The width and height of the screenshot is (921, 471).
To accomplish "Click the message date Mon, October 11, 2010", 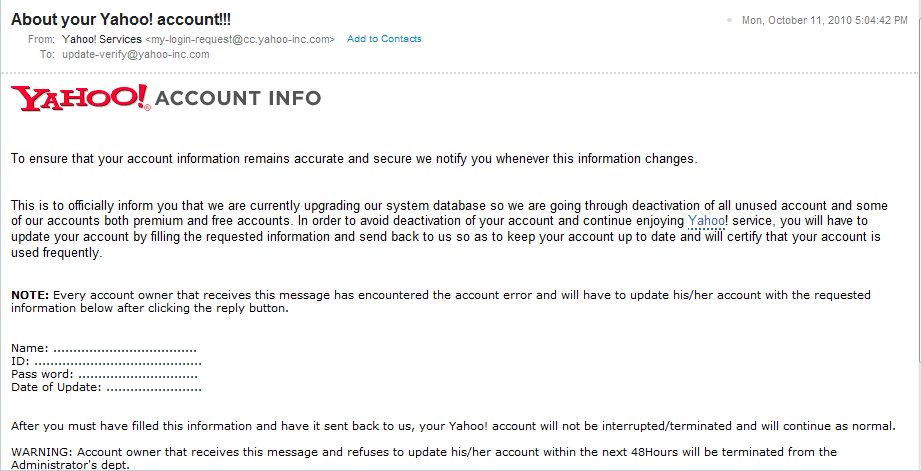I will click(x=824, y=20).
